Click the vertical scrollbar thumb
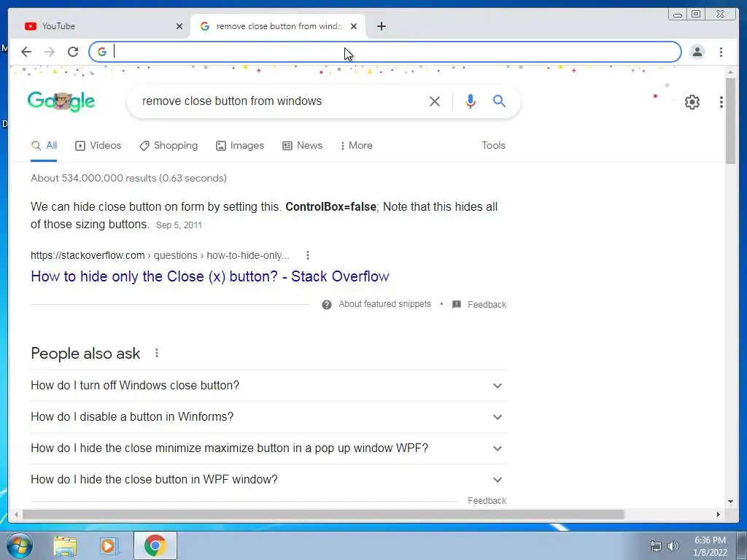The height and width of the screenshot is (560, 747). click(730, 121)
